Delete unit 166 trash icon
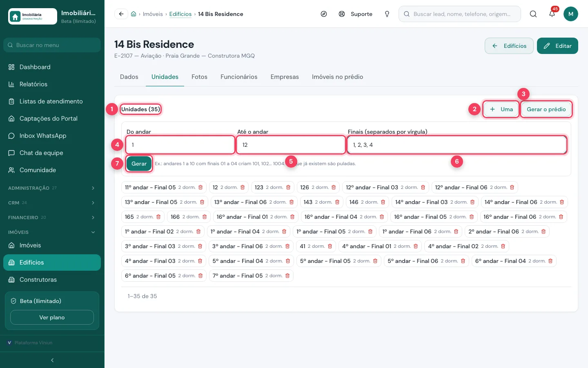 205,217
